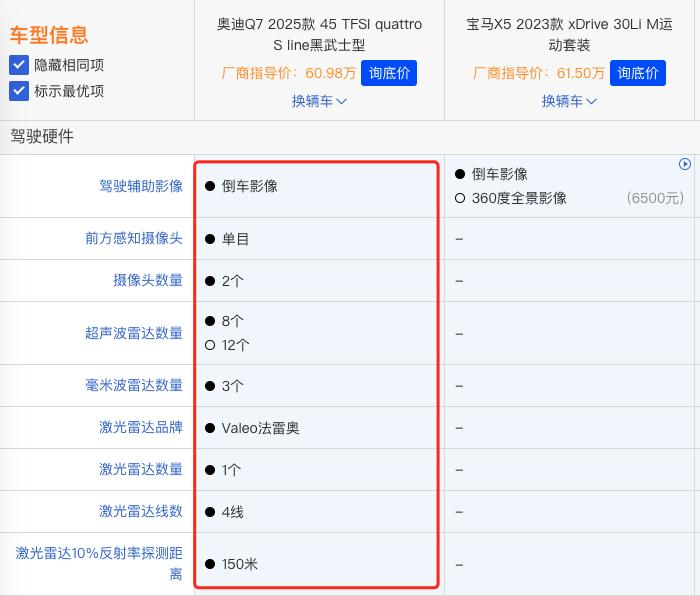Click the 1个 value in 激光雷达数量 row
This screenshot has height=596, width=700.
(231, 470)
